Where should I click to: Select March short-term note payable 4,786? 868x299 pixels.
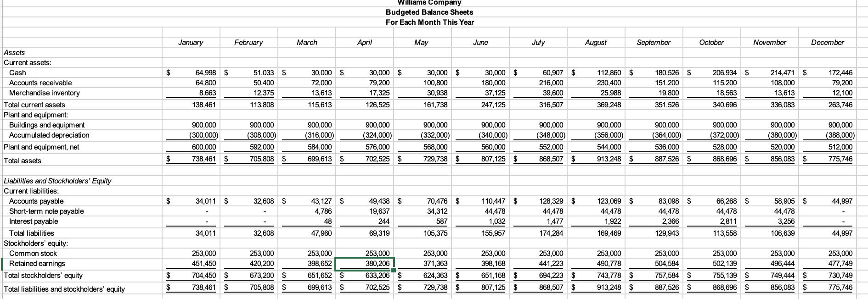tap(323, 211)
